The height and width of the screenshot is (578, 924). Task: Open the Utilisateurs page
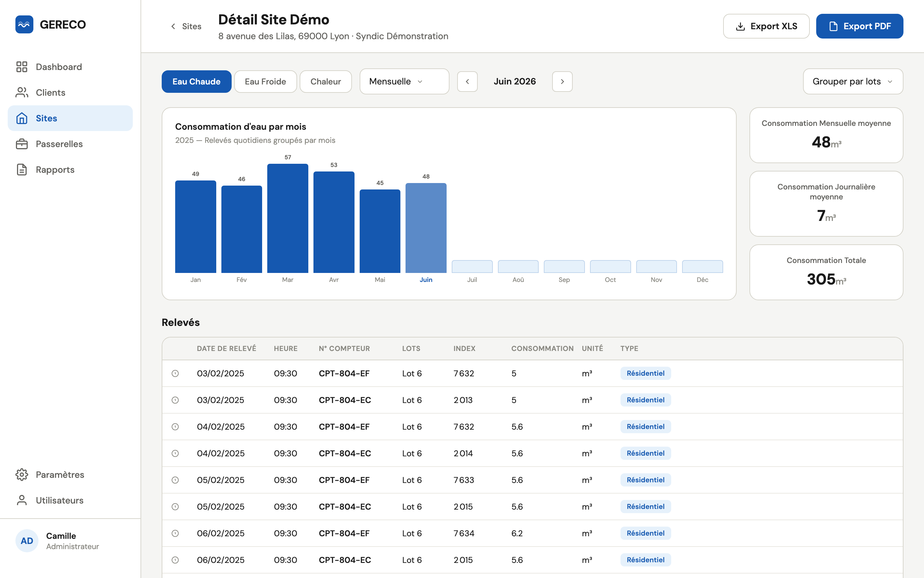click(70, 500)
